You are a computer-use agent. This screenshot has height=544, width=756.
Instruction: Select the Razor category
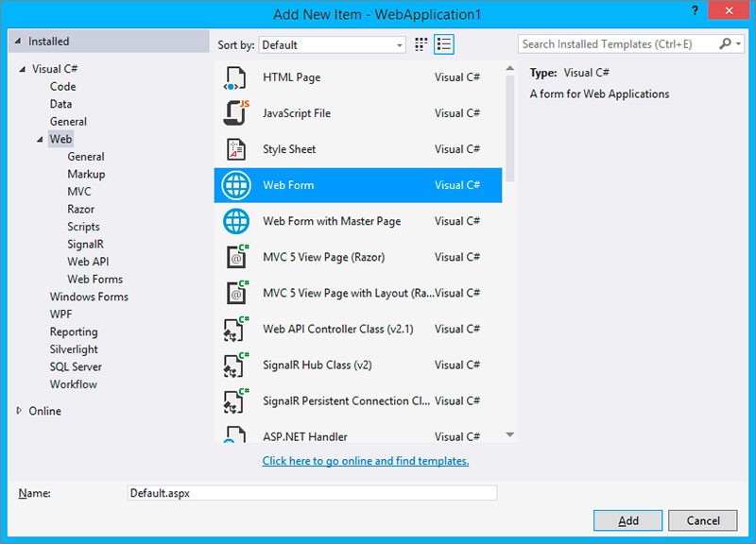coord(80,209)
